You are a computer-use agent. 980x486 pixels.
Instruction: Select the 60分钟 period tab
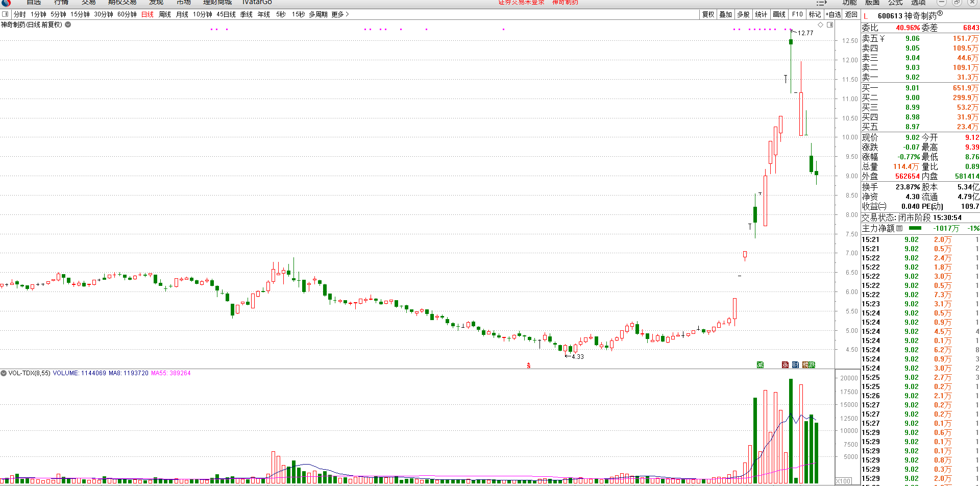[127, 14]
